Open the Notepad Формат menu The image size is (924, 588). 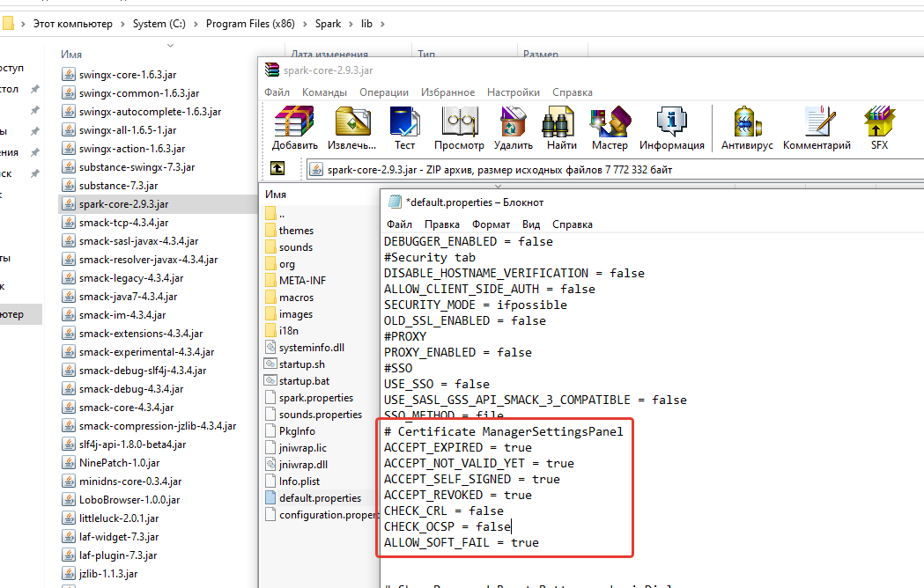tap(491, 224)
